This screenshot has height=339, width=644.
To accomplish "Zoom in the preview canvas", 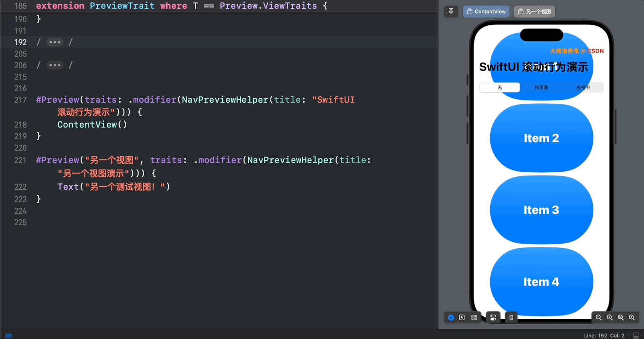I will tap(632, 317).
